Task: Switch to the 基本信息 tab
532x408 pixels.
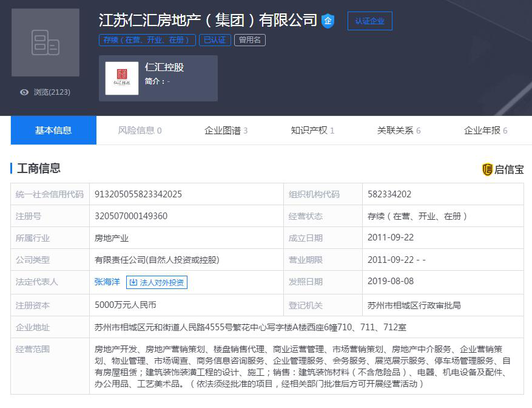Action: click(53, 130)
